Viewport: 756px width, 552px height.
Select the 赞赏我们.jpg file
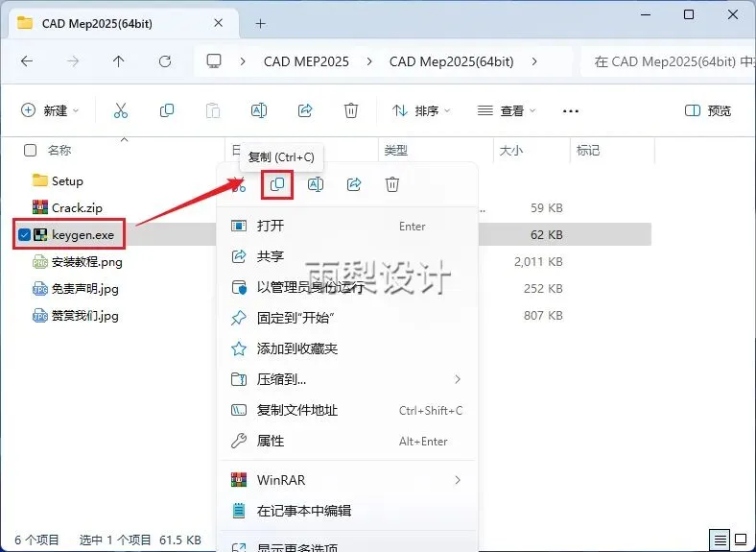(x=84, y=316)
